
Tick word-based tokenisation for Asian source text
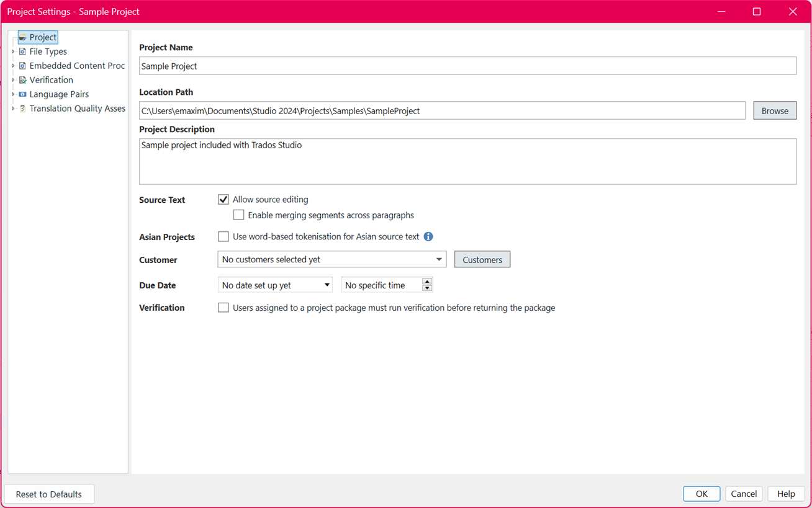click(x=223, y=237)
